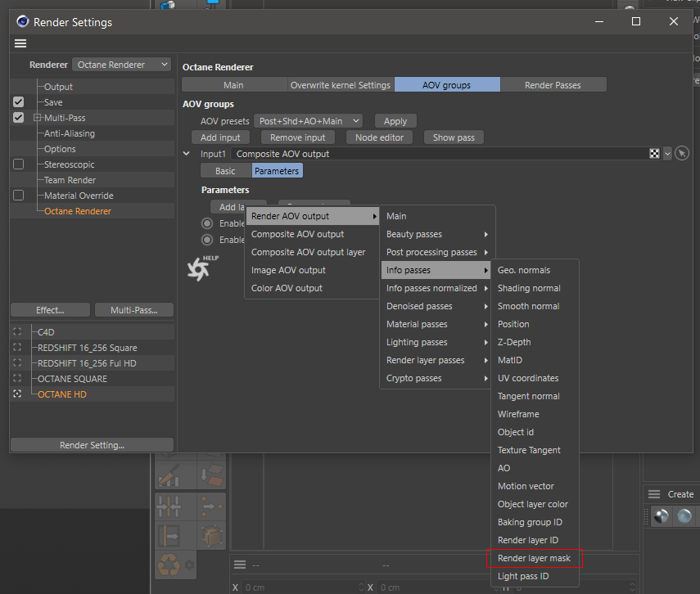Select the edge slide tool icon

coord(169,536)
